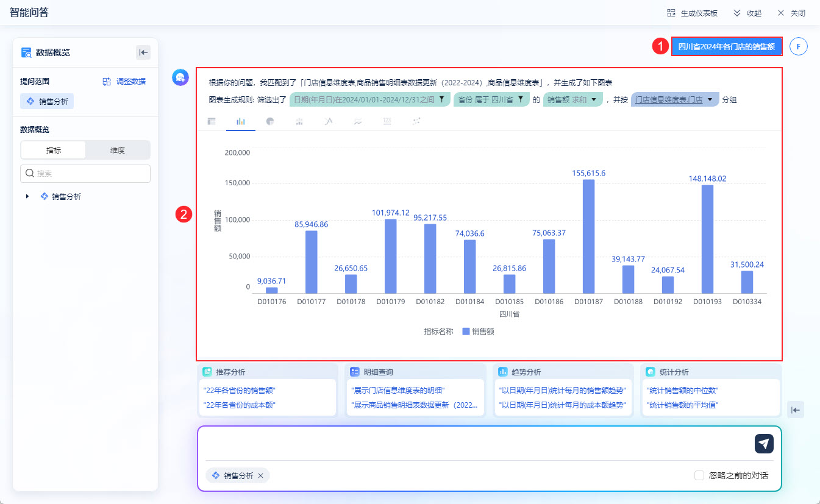820x504 pixels.
Task: Select the area chart type icon
Action: tap(358, 121)
